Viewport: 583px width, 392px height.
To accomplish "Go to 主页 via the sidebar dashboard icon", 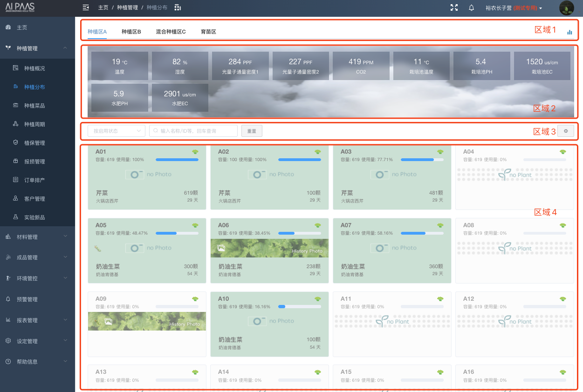I will [x=8, y=27].
